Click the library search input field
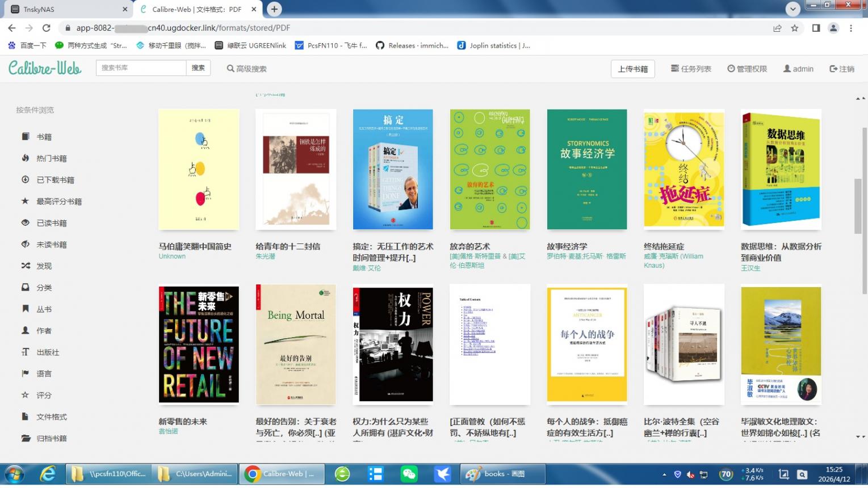 pyautogui.click(x=141, y=68)
